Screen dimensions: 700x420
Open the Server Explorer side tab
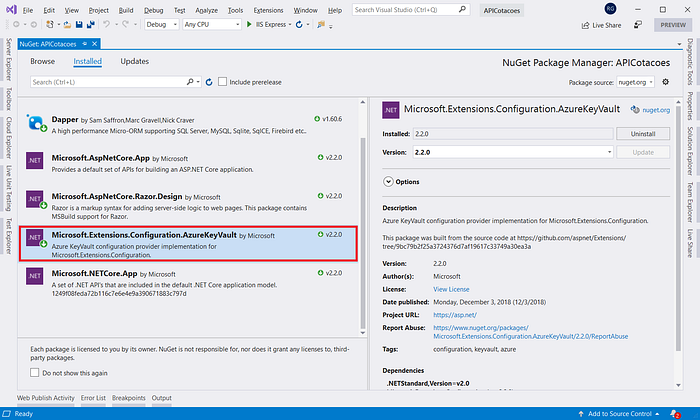tap(8, 60)
